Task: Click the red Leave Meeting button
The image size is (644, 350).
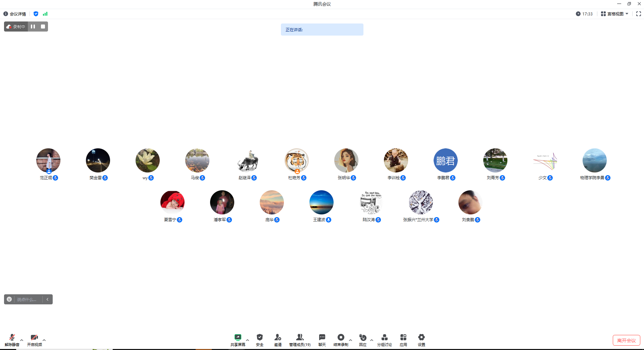Action: [626, 340]
